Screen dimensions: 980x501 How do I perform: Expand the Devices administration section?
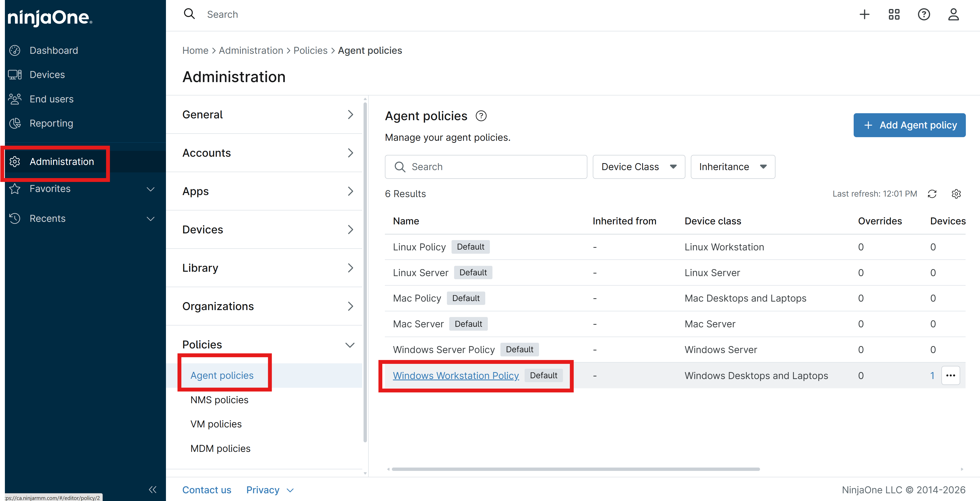point(264,229)
